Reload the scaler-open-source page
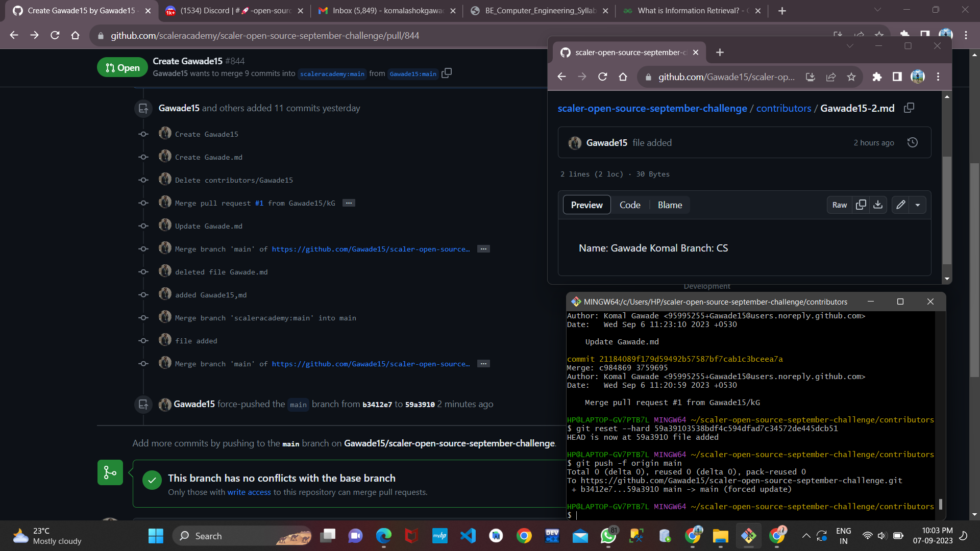Image resolution: width=980 pixels, height=551 pixels. 603,77
